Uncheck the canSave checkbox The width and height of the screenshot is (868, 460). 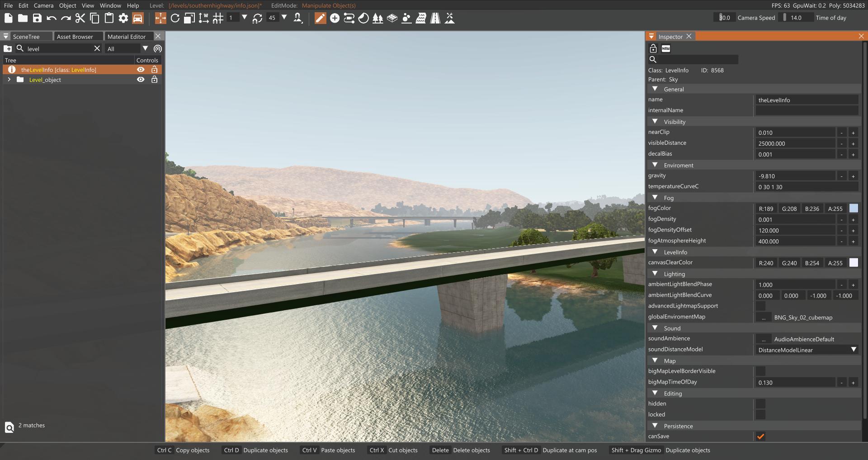[x=761, y=436]
